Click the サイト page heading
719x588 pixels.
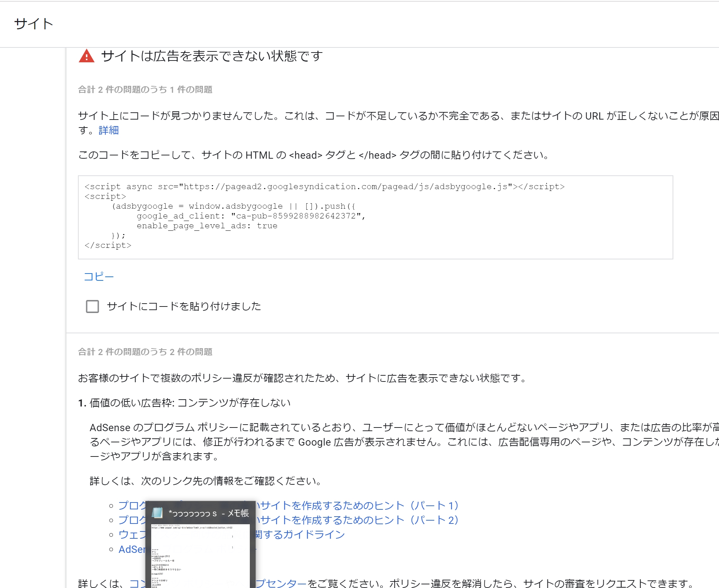tap(33, 24)
